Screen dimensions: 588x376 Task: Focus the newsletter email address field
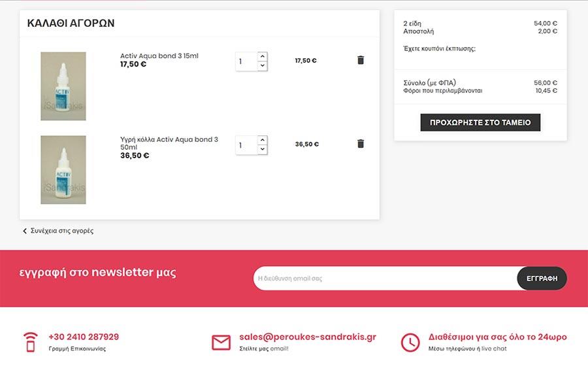[385, 279]
